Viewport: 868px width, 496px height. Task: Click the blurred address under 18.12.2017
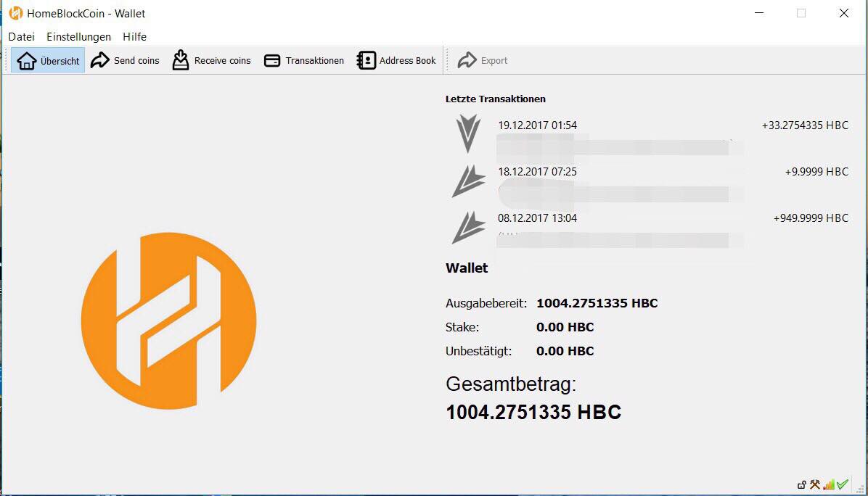click(x=613, y=194)
